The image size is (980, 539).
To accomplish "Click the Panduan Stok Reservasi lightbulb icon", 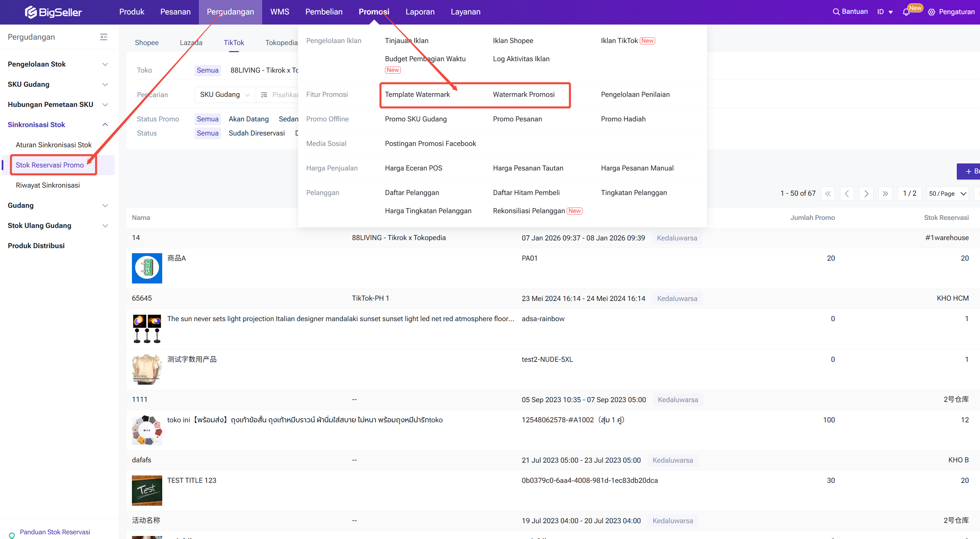I will (11, 535).
